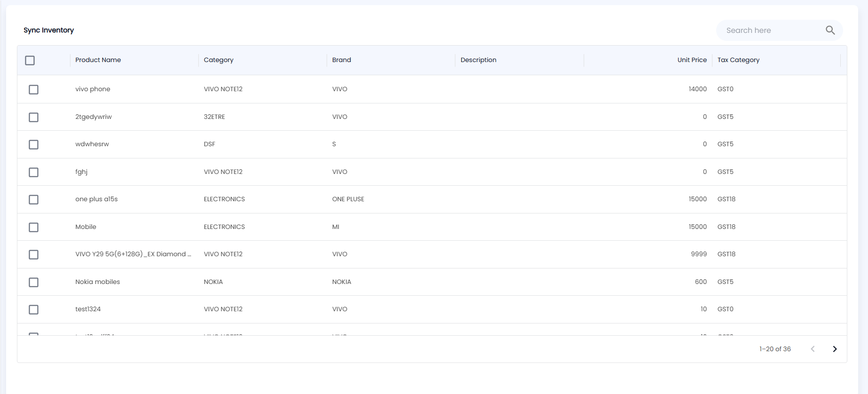Select the 'one plus a15s' product name
This screenshot has height=394, width=868.
click(x=96, y=199)
